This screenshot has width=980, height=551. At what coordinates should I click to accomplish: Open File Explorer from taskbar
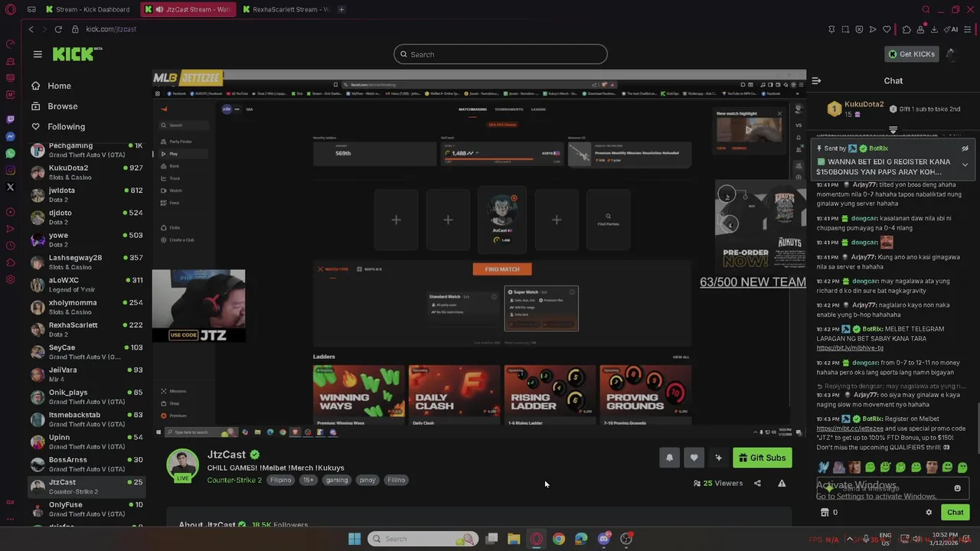pyautogui.click(x=514, y=539)
